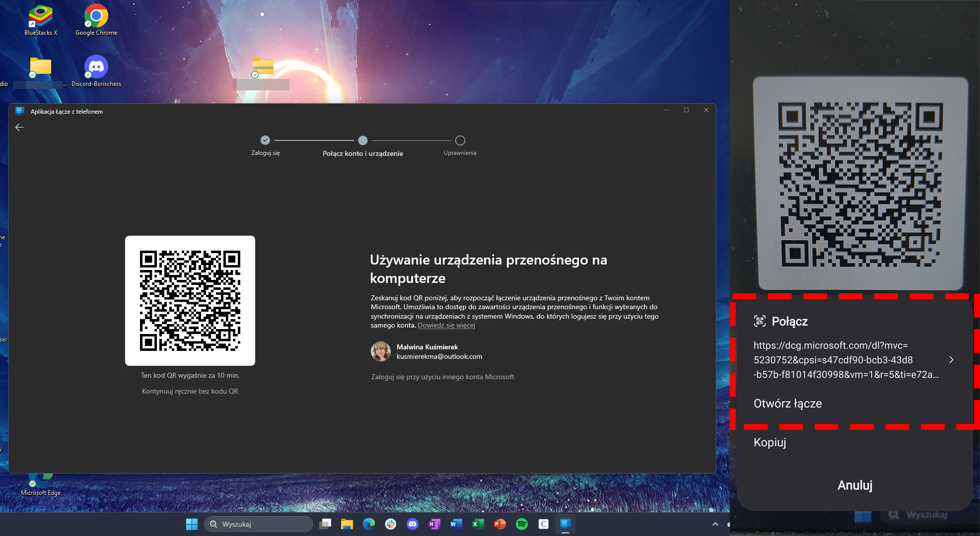Show hidden system tray icons
Screen dimensions: 980x536
(x=715, y=524)
